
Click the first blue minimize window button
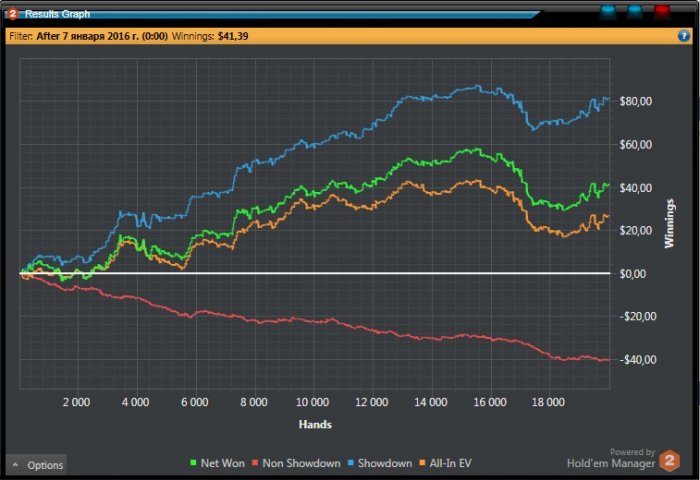608,12
